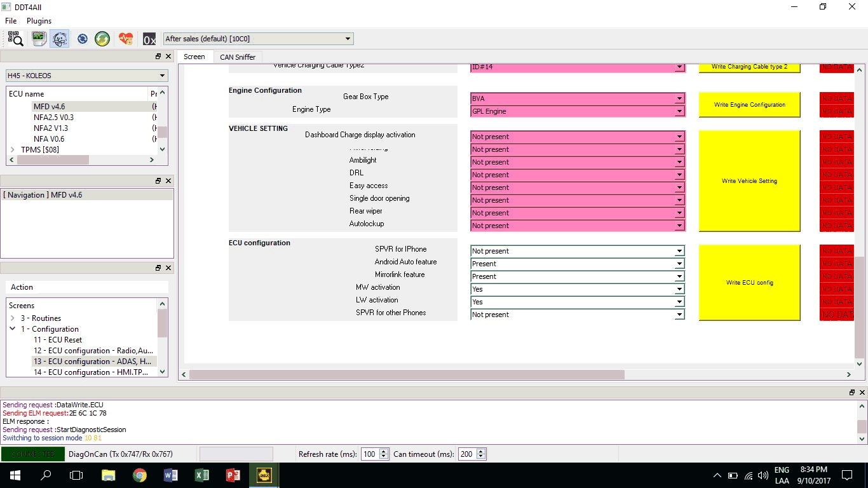
Task: Click the green circular reload icon
Action: (102, 39)
